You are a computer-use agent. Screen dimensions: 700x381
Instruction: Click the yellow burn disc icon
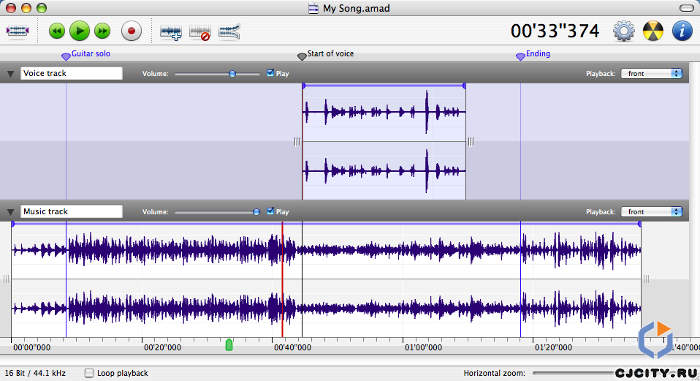653,31
